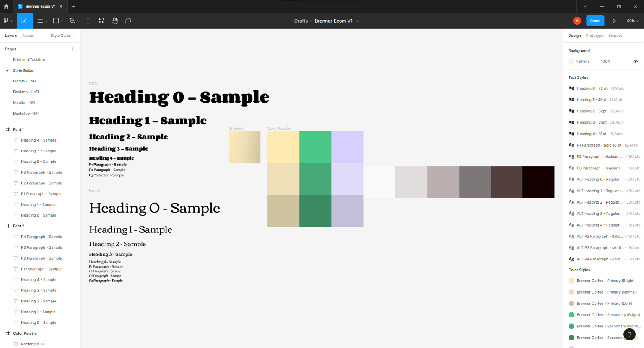Collapse the Style Guide pages dropdown

(x=62, y=36)
